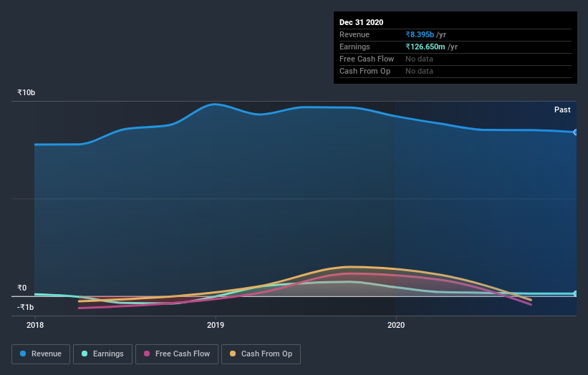This screenshot has width=588, height=375.
Task: Click the ₹0 axis label
Action: (x=22, y=288)
